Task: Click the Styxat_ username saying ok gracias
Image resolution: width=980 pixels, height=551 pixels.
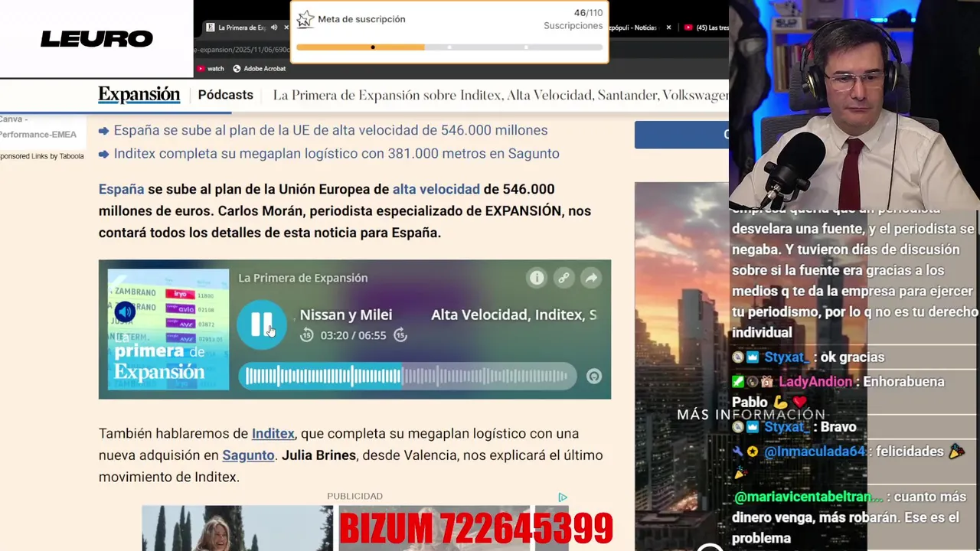Action: tap(785, 357)
